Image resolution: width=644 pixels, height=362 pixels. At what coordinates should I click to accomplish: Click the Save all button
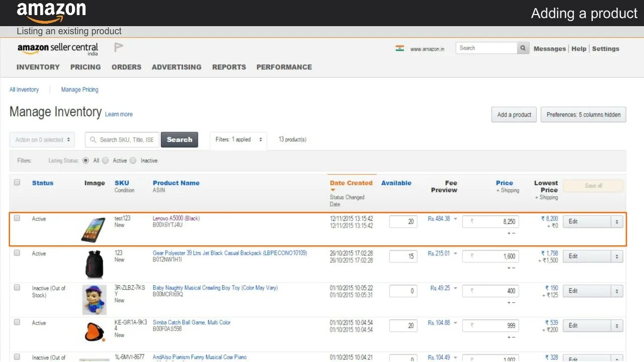point(593,186)
